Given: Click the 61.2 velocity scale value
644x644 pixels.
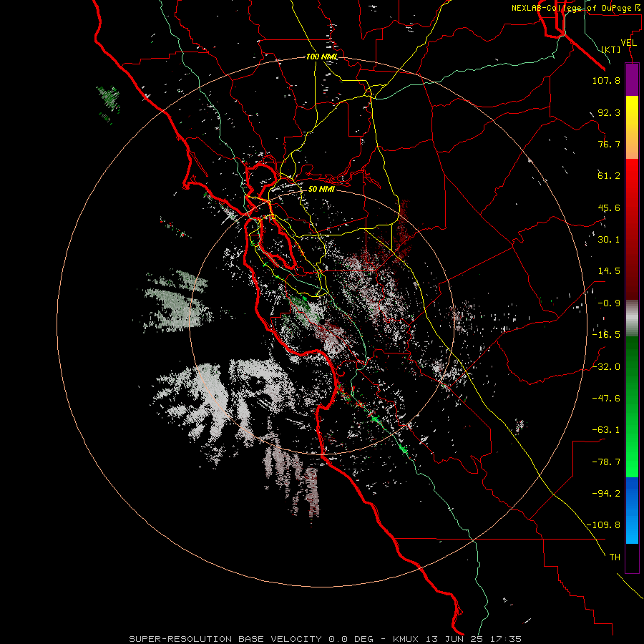Looking at the screenshot, I should (609, 176).
